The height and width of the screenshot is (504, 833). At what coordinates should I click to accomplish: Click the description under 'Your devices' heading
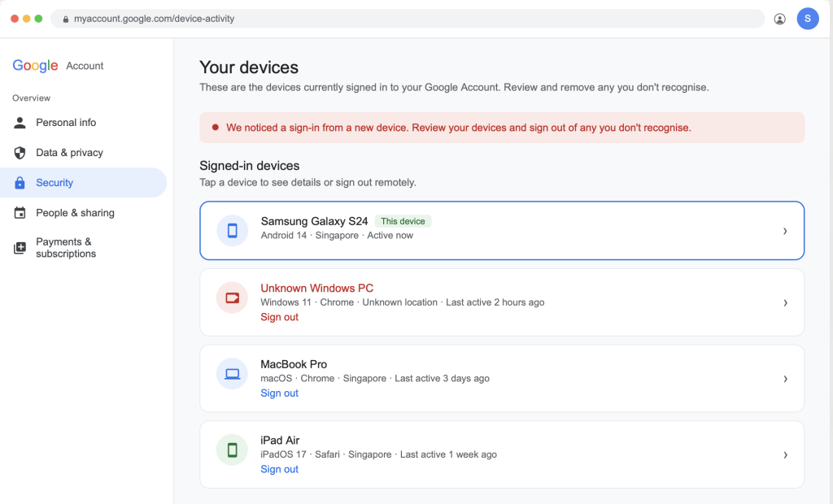[454, 88]
